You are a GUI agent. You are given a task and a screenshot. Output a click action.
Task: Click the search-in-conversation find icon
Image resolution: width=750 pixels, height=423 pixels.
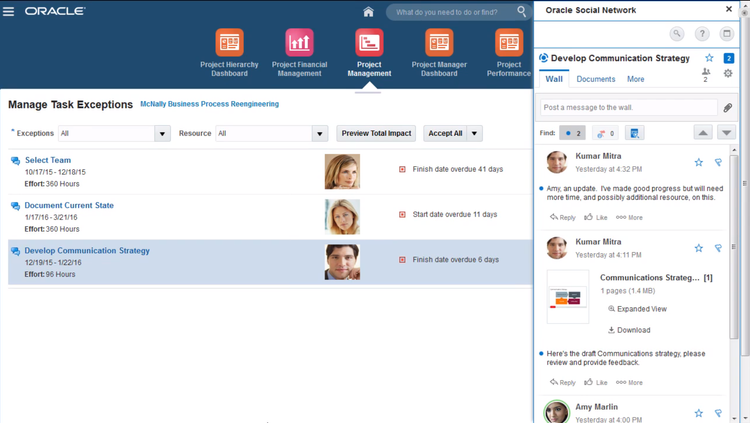(x=634, y=133)
